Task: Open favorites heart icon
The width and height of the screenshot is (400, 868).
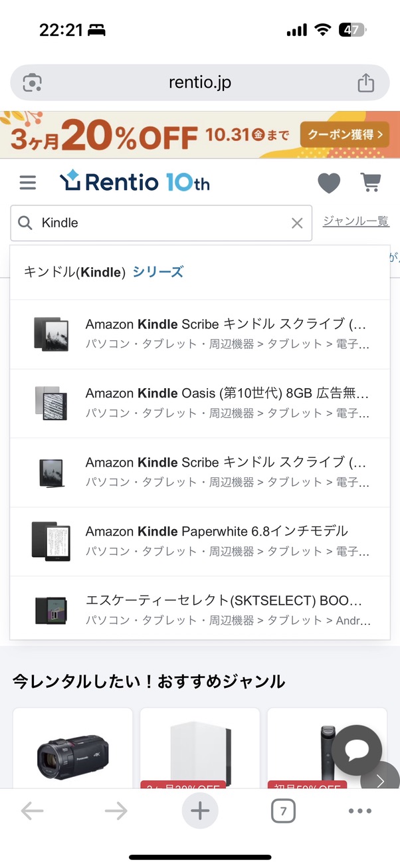Action: [329, 183]
